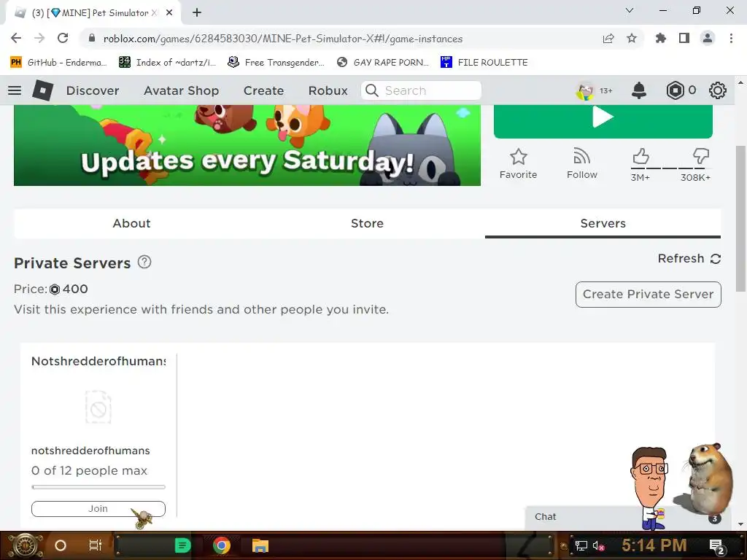Click the 'Updates every Saturday!' banner image
This screenshot has width=747, height=560.
click(247, 145)
